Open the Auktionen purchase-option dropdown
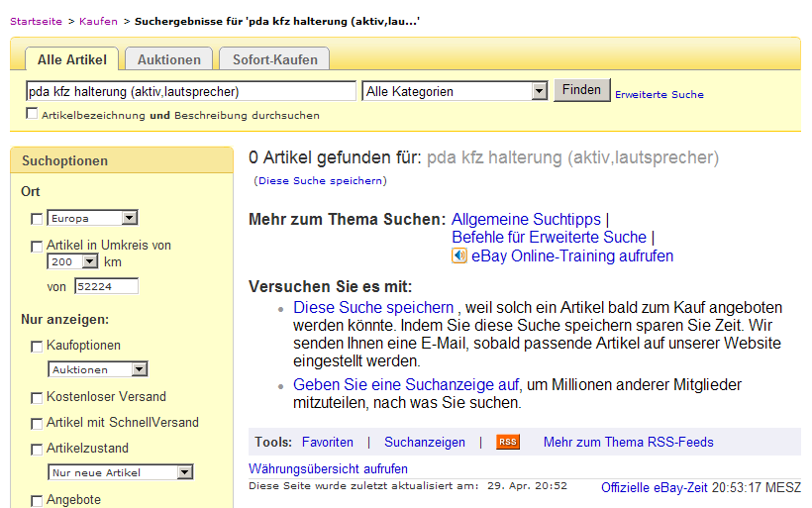Viewport: 812px width, 508px height. [x=98, y=369]
